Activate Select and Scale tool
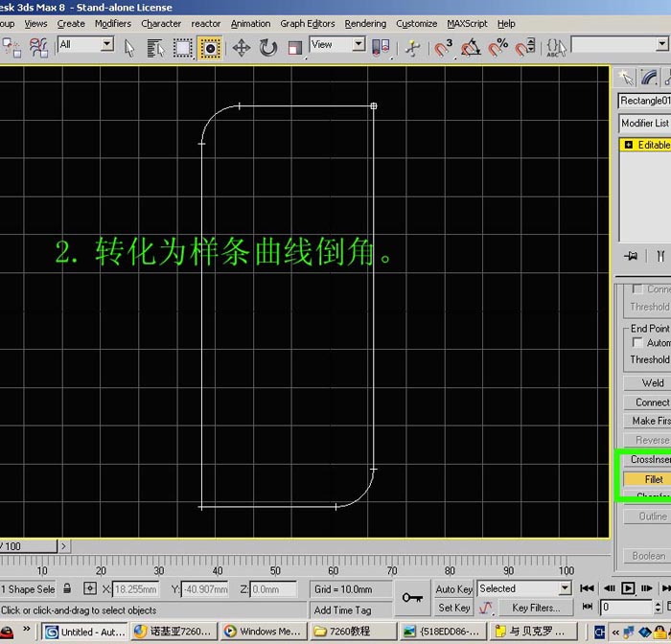The width and height of the screenshot is (671, 644). click(294, 48)
